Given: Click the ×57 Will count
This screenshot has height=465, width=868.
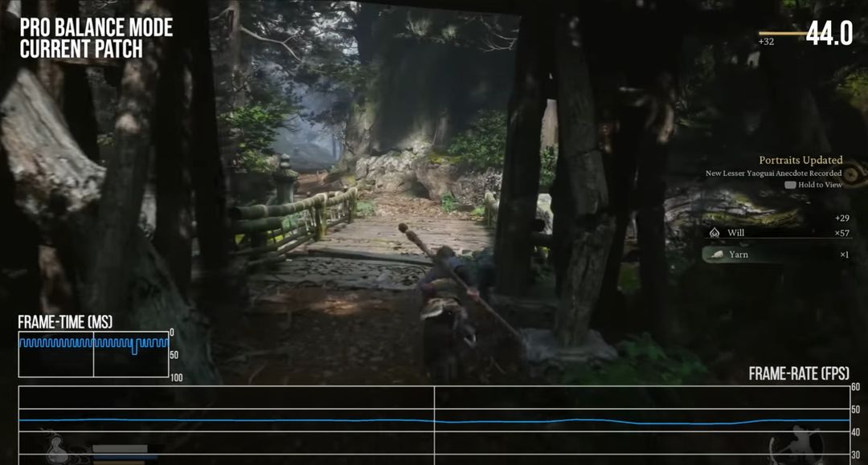Looking at the screenshot, I should point(841,233).
